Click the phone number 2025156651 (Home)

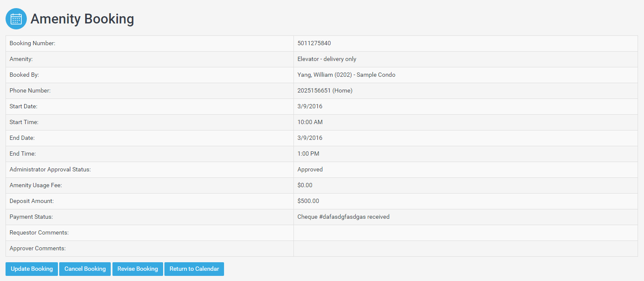(x=325, y=90)
